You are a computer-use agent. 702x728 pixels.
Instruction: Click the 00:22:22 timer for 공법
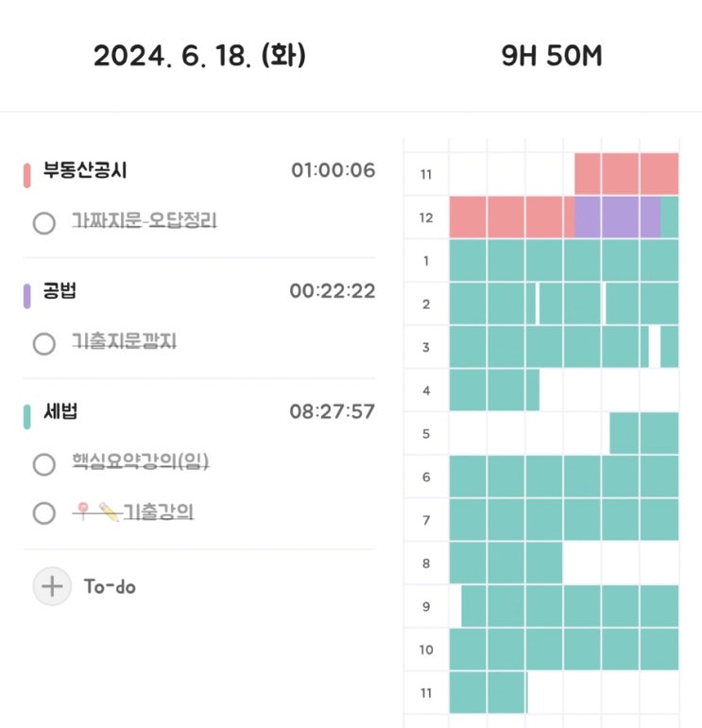pyautogui.click(x=333, y=291)
